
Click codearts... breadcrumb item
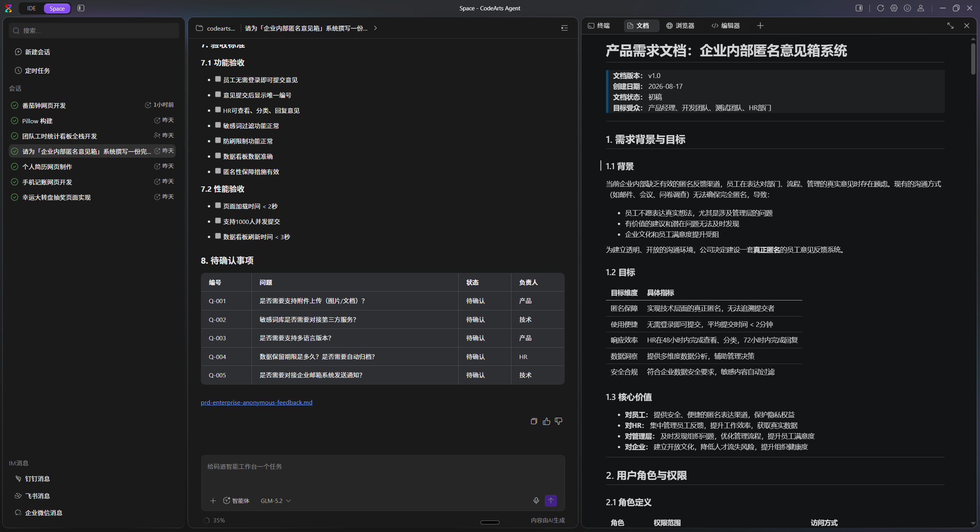coord(221,28)
